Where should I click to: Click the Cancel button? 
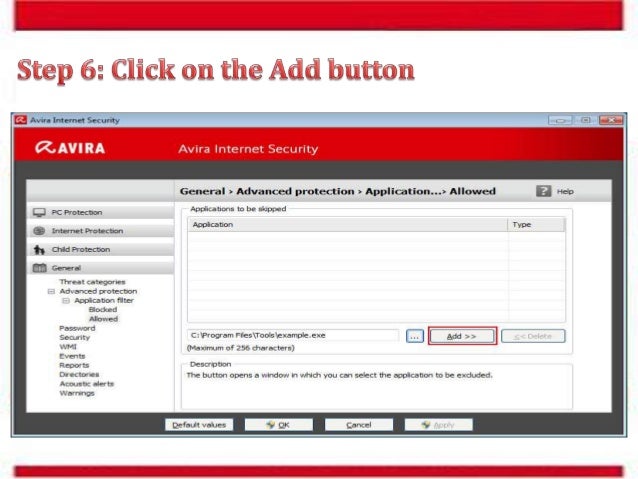(358, 425)
